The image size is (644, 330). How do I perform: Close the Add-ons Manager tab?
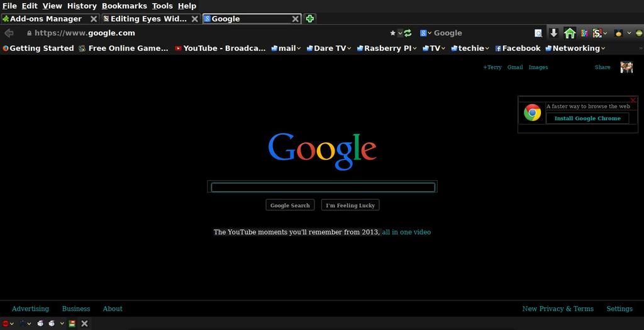coord(94,18)
